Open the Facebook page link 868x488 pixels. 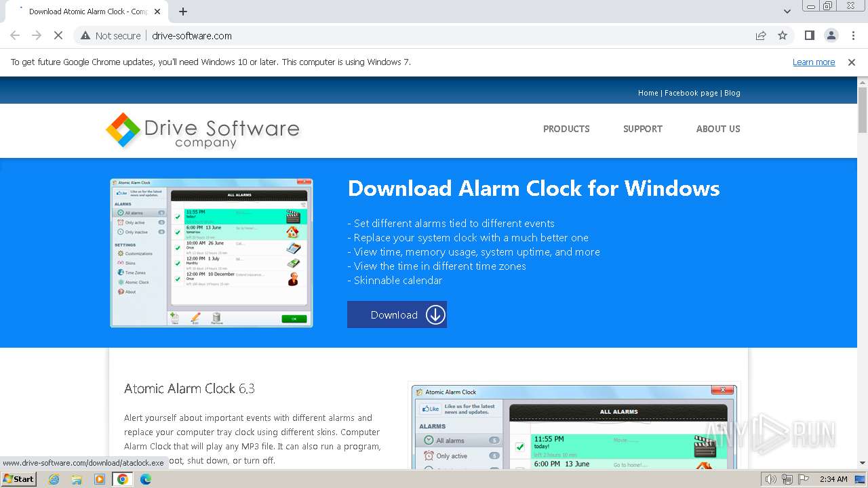pyautogui.click(x=691, y=93)
